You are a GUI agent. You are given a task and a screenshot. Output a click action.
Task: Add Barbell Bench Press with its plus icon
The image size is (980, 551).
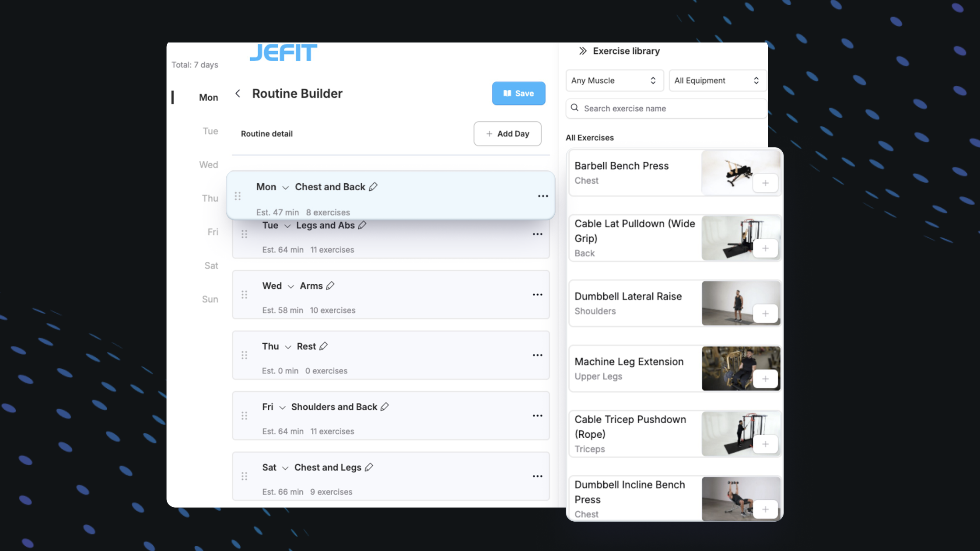point(765,183)
